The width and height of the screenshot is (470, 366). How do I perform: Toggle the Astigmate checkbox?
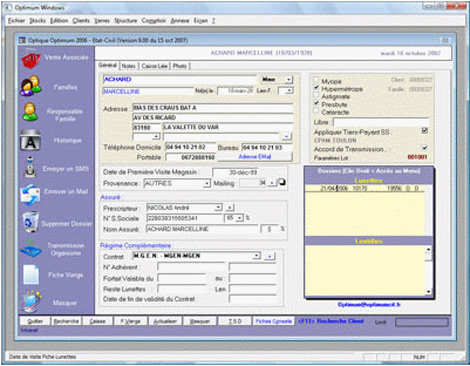point(316,96)
